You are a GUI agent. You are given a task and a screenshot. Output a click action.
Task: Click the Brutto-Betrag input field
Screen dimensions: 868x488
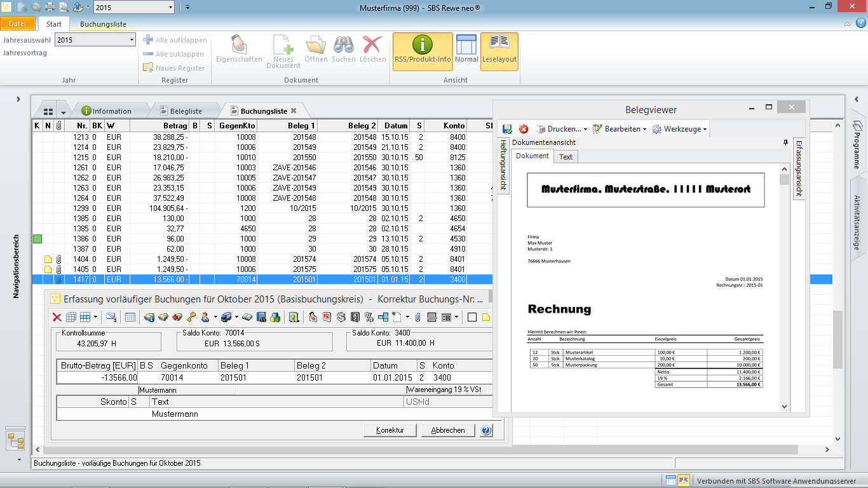[97, 377]
